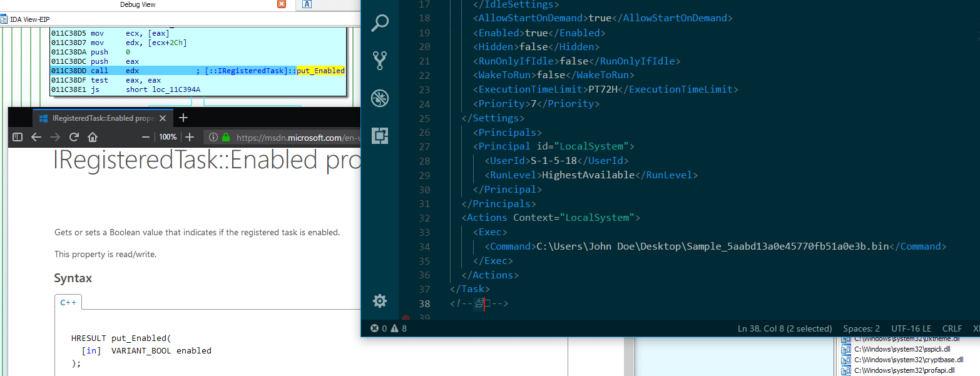The width and height of the screenshot is (980, 376).
Task: Toggle the Firefox sidebar icon
Action: [x=18, y=137]
